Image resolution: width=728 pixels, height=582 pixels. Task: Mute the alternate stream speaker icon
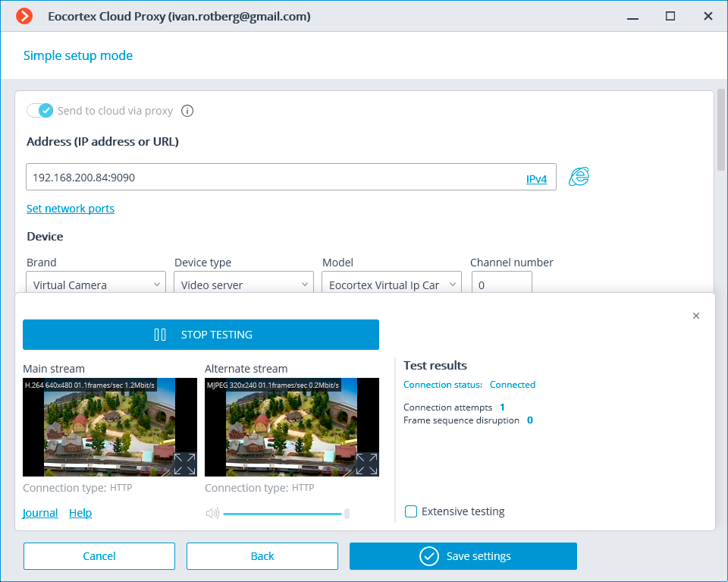(212, 513)
